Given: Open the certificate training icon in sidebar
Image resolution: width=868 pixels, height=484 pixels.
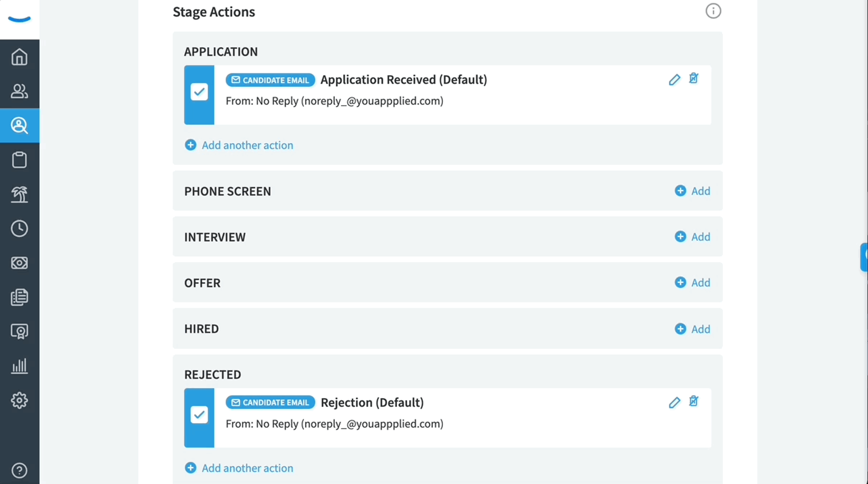Looking at the screenshot, I should click(x=19, y=331).
